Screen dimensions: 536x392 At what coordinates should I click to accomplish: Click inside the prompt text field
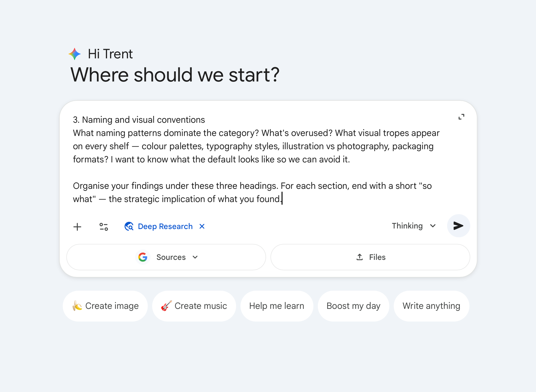coord(248,160)
